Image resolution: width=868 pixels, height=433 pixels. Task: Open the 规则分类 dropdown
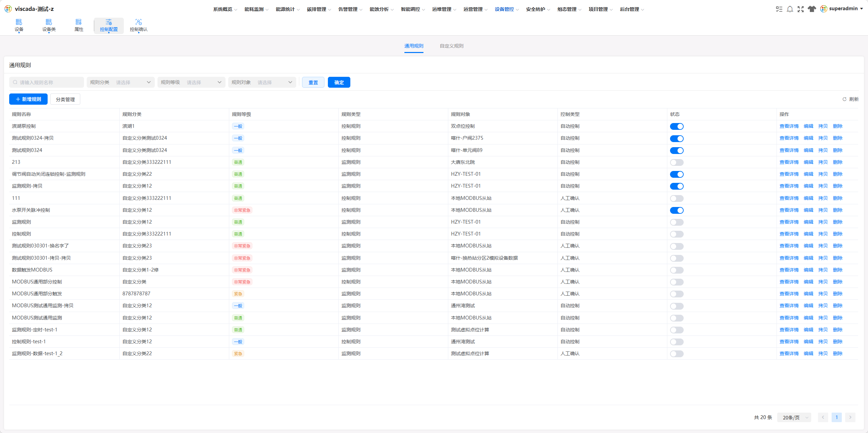(121, 82)
